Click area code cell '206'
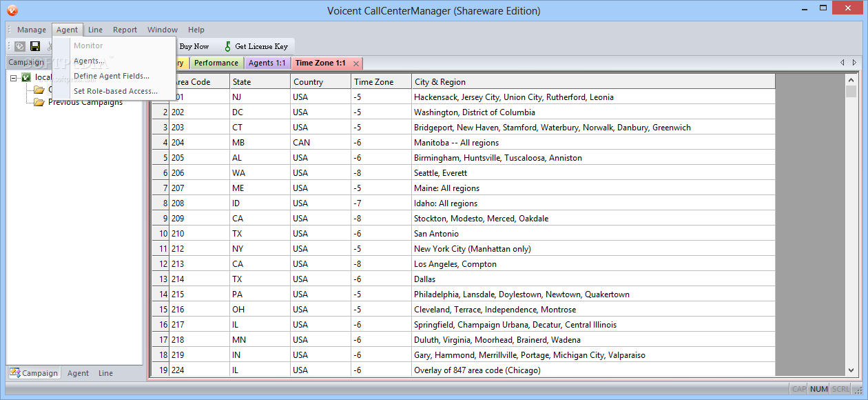The width and height of the screenshot is (868, 400). pyautogui.click(x=200, y=173)
